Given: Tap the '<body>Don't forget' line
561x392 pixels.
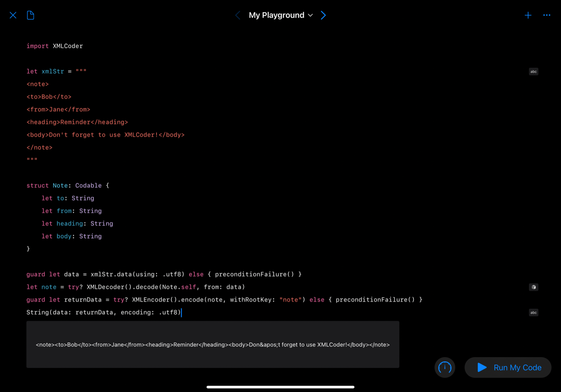Looking at the screenshot, I should (x=105, y=135).
